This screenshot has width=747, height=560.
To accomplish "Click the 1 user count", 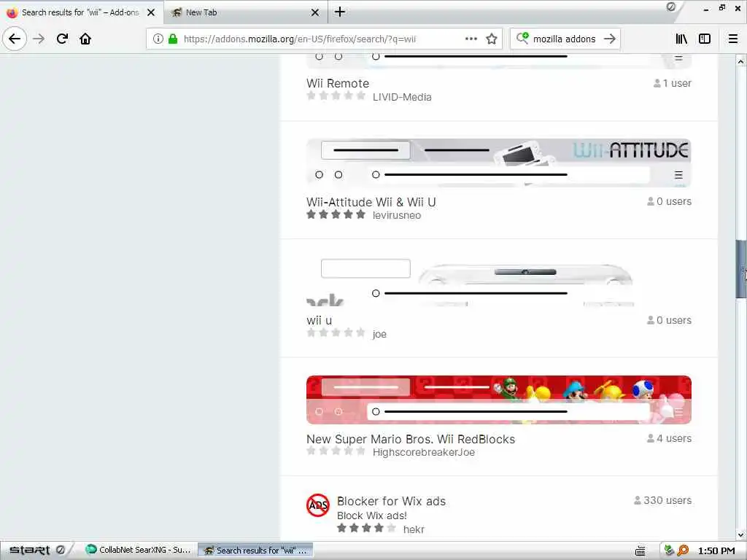I will click(x=672, y=83).
